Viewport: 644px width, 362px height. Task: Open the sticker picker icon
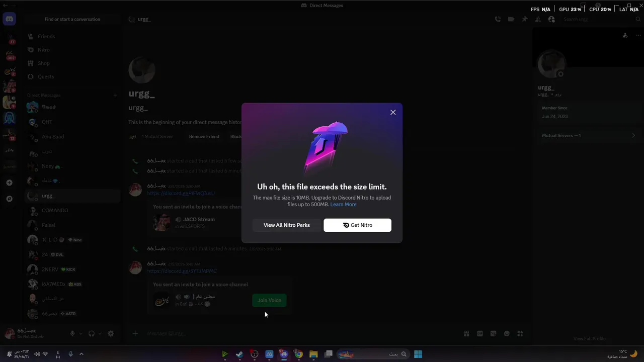494,333
